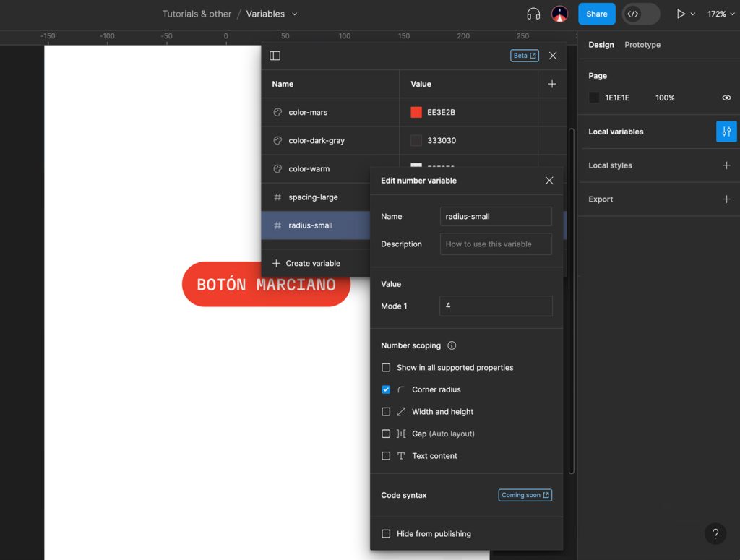Open the 172% zoom dropdown
Screen dimensions: 740x560
pos(720,13)
